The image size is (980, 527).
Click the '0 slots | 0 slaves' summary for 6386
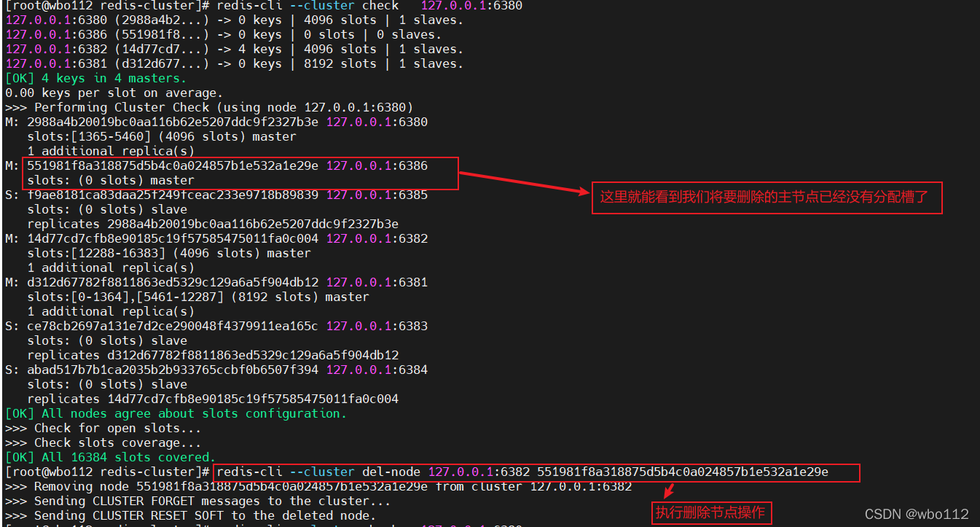[x=373, y=34]
